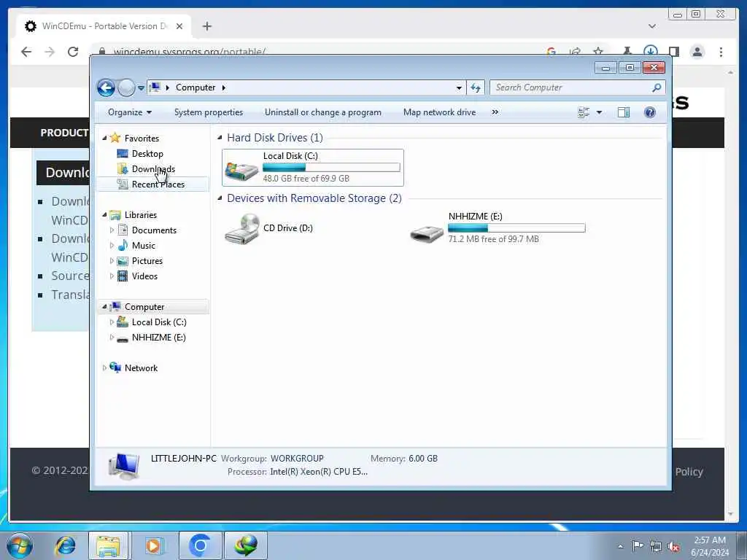Open Windows Media Player from taskbar
The height and width of the screenshot is (560, 747).
click(154, 545)
